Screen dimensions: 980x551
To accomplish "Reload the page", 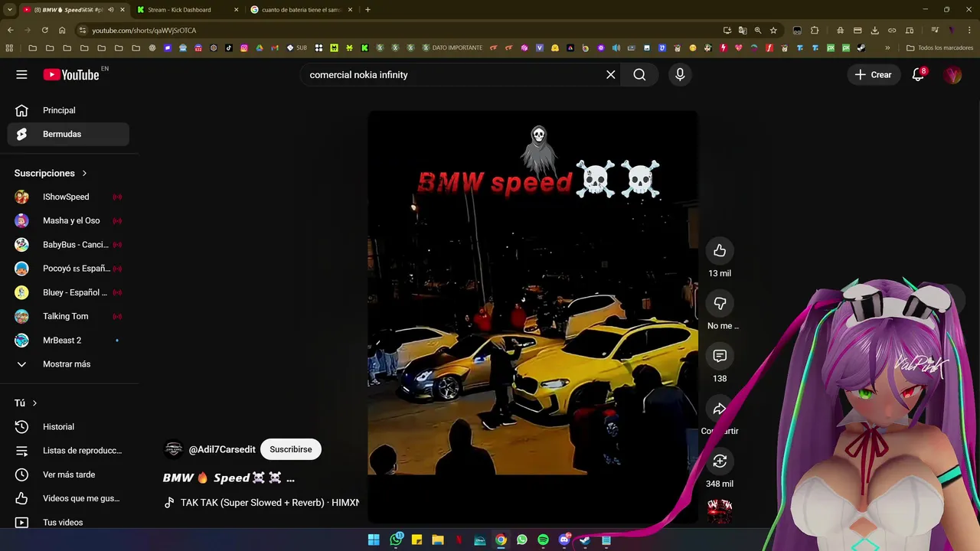I will coord(45,30).
